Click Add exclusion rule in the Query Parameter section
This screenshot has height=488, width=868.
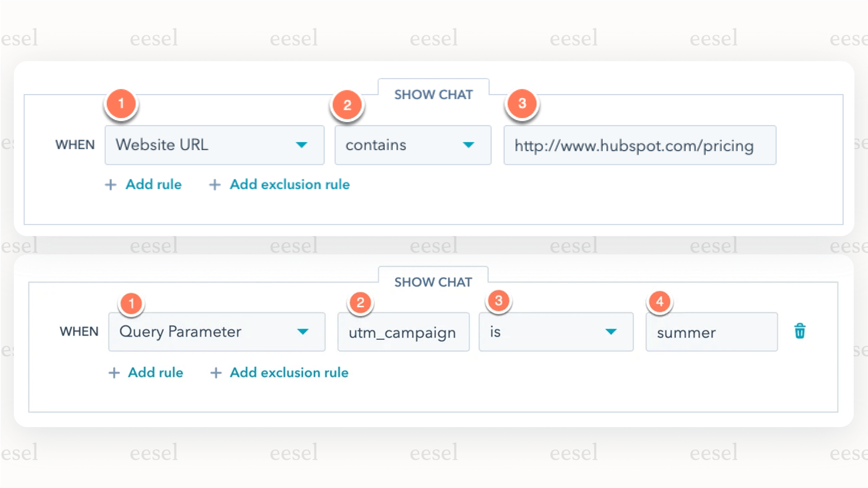click(288, 372)
